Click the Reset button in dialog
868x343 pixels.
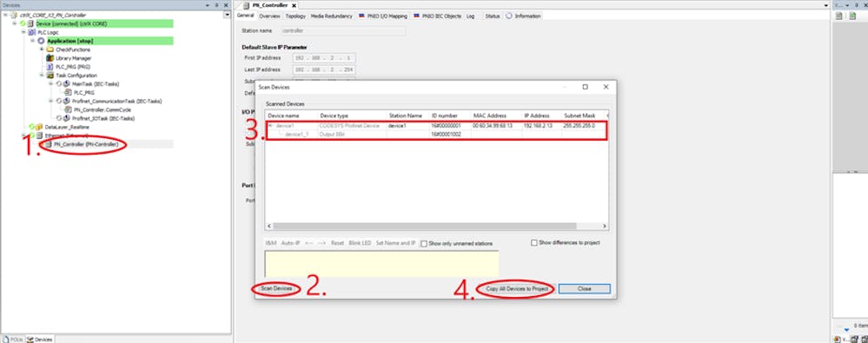(338, 243)
